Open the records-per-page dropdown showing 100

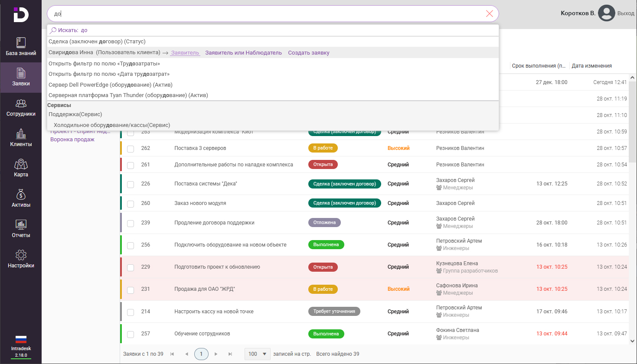pyautogui.click(x=257, y=354)
